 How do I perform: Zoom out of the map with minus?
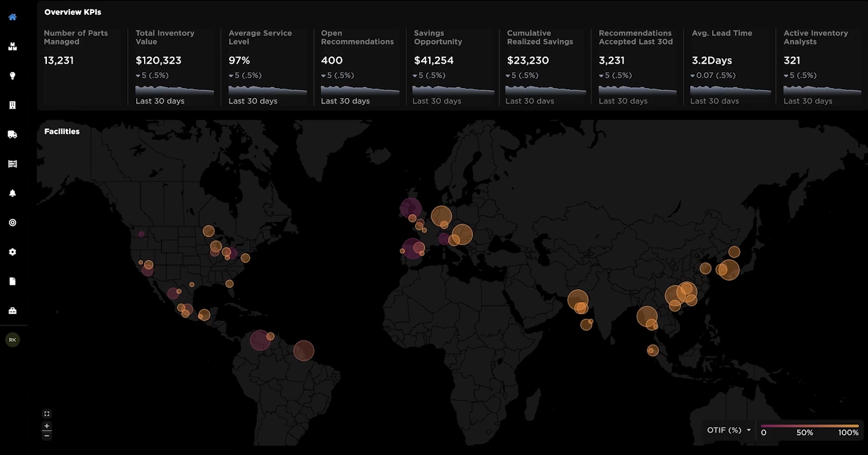[47, 435]
